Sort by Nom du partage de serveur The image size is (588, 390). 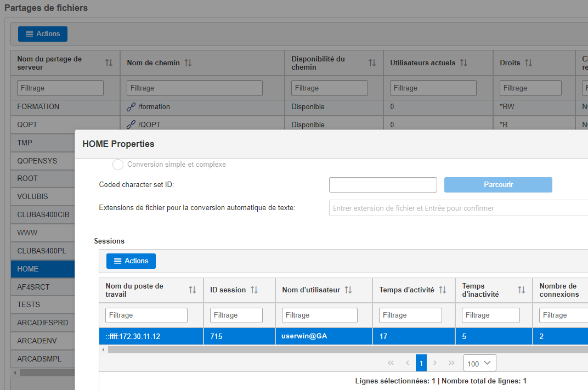[x=109, y=63]
